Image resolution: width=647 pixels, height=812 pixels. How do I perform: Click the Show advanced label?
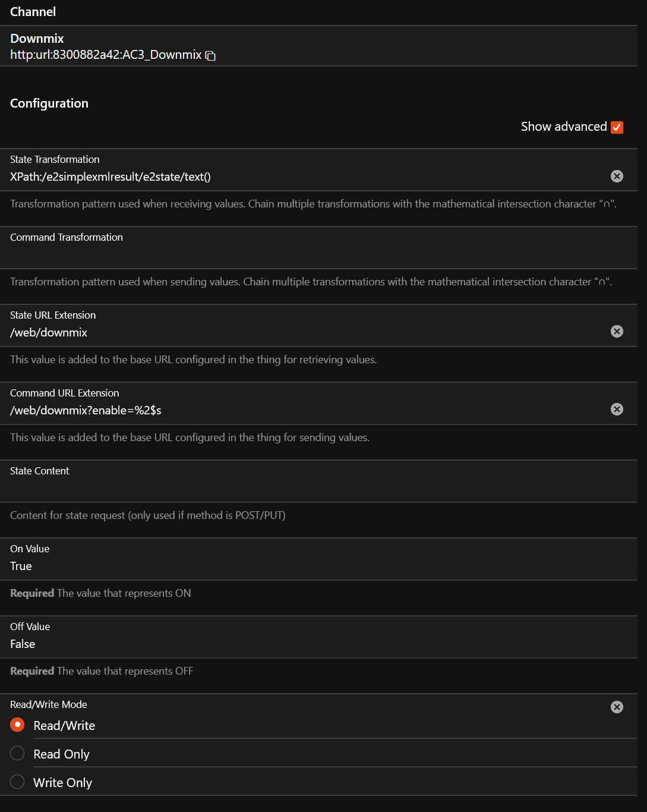pos(564,127)
